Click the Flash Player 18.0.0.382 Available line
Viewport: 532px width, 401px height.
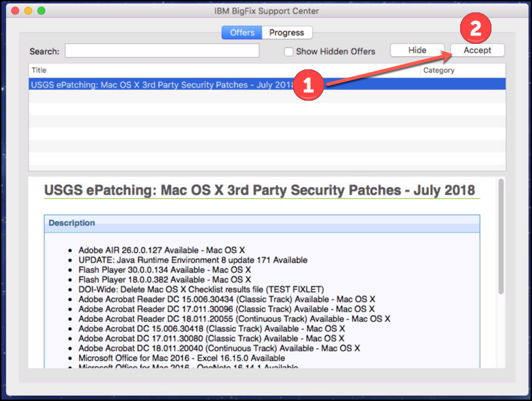pos(165,280)
